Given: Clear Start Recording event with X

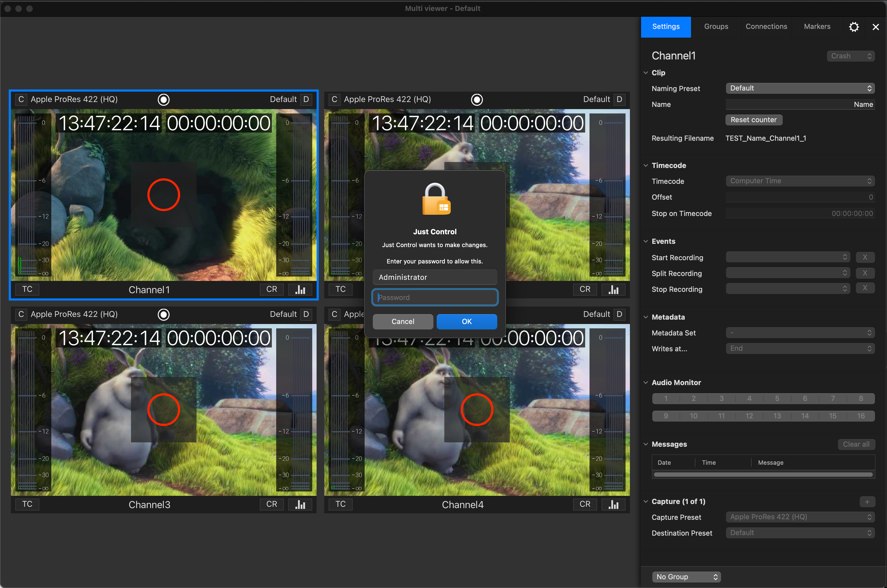Looking at the screenshot, I should click(x=865, y=257).
